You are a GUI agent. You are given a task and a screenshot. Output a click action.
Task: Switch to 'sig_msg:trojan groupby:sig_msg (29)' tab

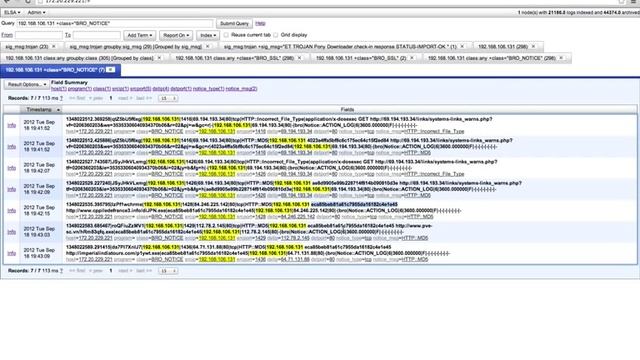point(136,47)
